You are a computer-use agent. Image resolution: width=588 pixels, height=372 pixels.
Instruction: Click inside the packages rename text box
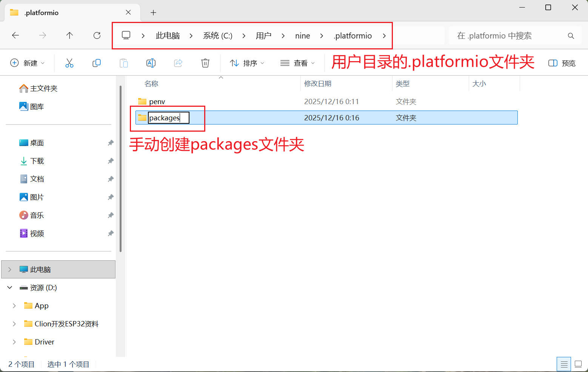[168, 118]
